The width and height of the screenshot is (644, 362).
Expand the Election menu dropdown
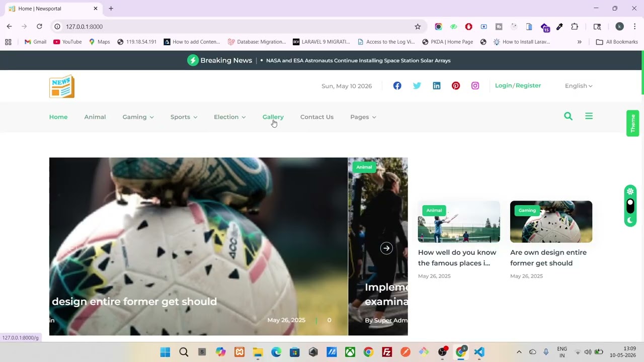[x=229, y=117]
